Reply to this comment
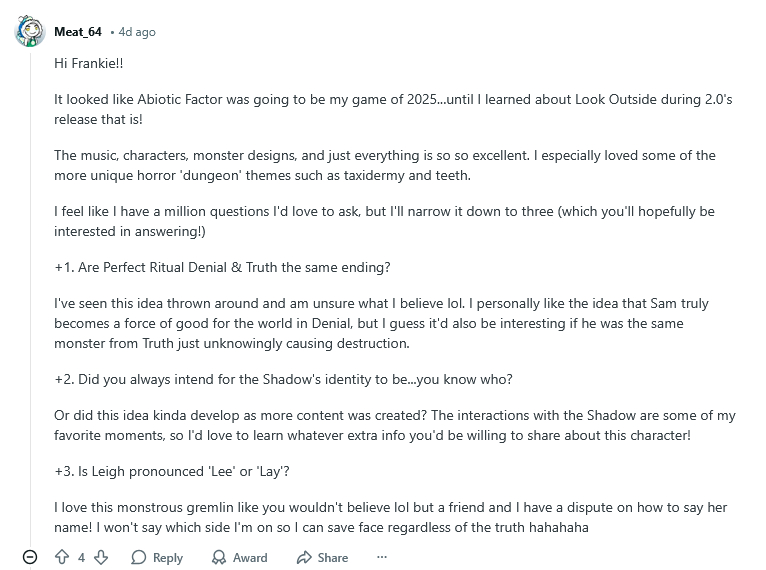This screenshot has height=570, width=766. [157, 557]
